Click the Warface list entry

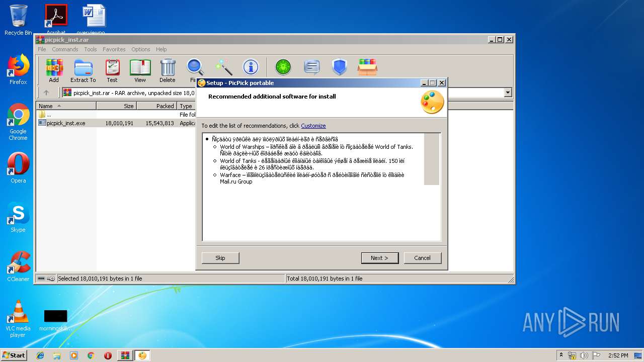tap(312, 178)
